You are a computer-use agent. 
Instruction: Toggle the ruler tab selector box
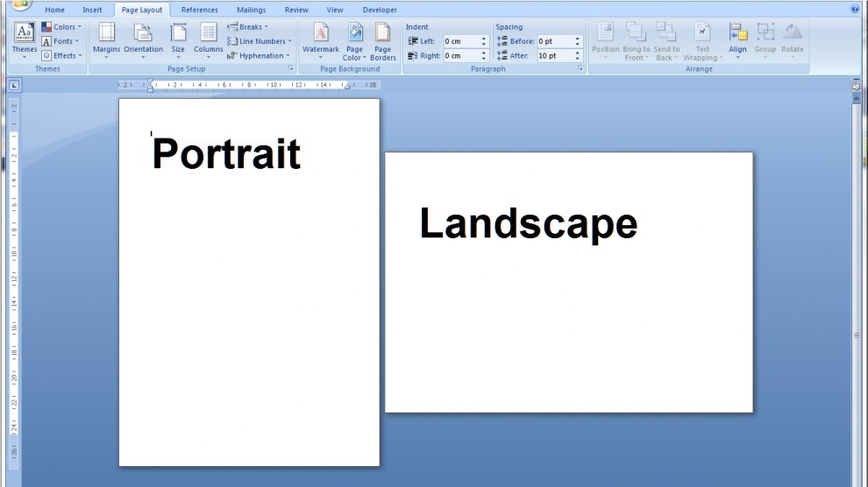tap(14, 85)
